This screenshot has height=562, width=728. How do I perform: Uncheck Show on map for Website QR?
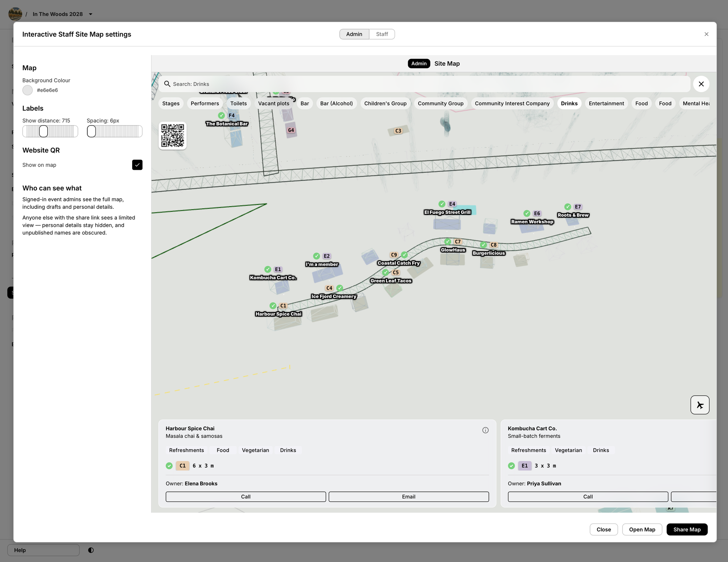point(137,165)
